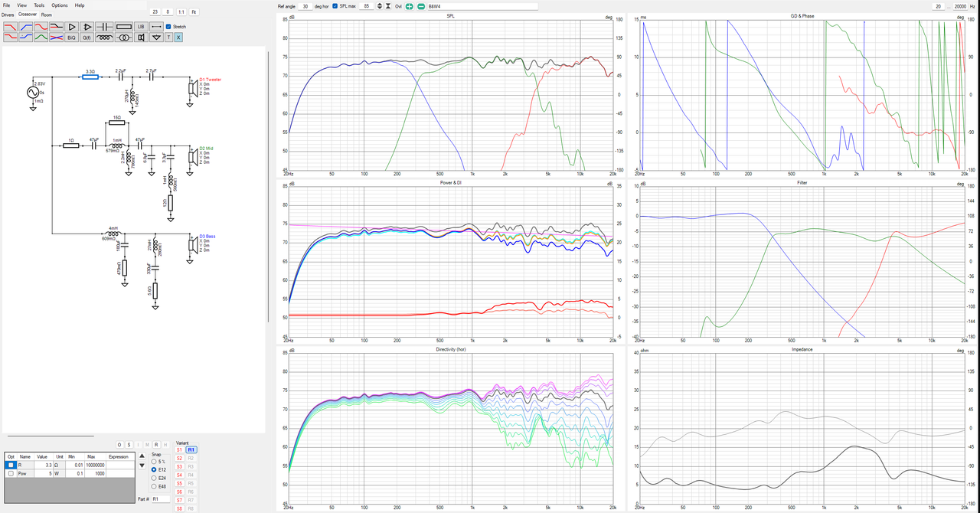Disable the Stretch checkbox

coord(168,27)
